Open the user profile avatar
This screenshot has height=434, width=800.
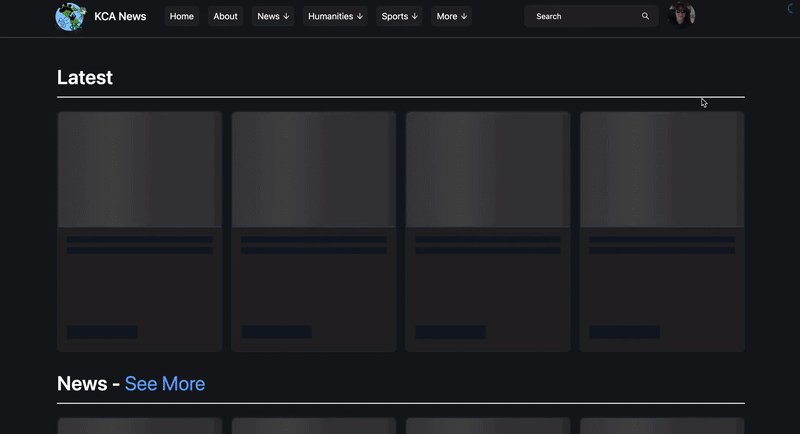click(682, 15)
